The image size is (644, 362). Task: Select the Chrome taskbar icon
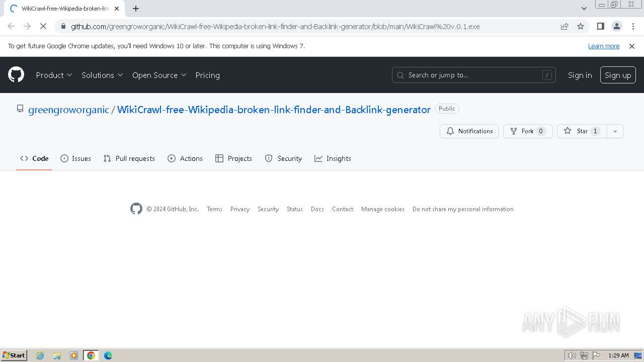[91, 355]
